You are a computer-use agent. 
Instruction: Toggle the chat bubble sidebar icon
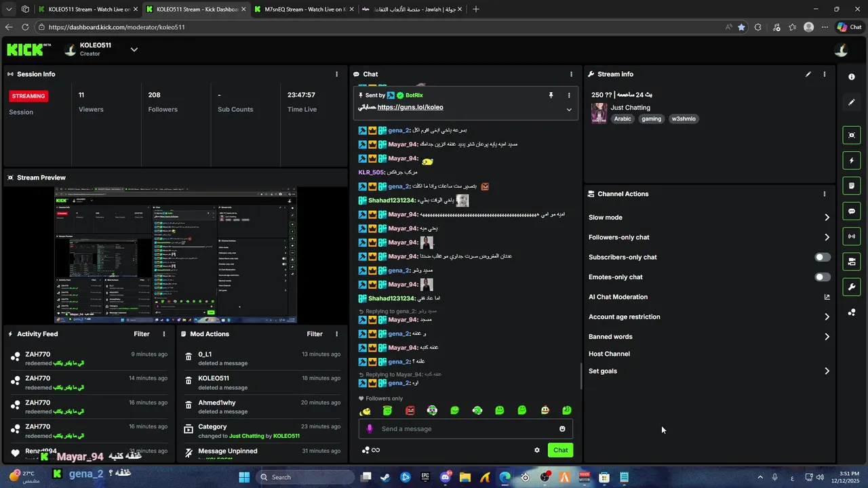[x=852, y=211]
